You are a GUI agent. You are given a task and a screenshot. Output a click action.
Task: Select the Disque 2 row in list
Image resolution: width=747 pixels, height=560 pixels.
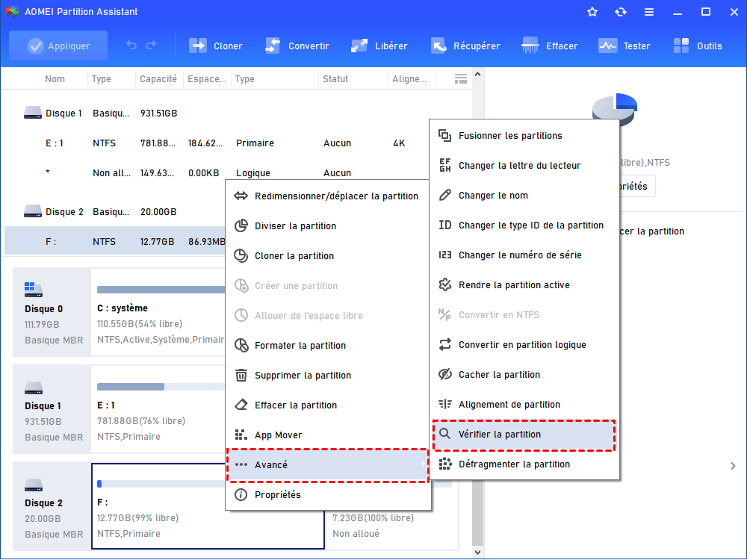[x=114, y=212]
